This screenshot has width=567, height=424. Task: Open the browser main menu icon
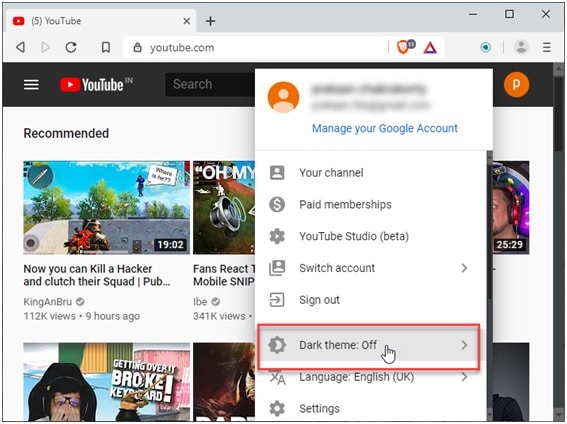[x=547, y=47]
